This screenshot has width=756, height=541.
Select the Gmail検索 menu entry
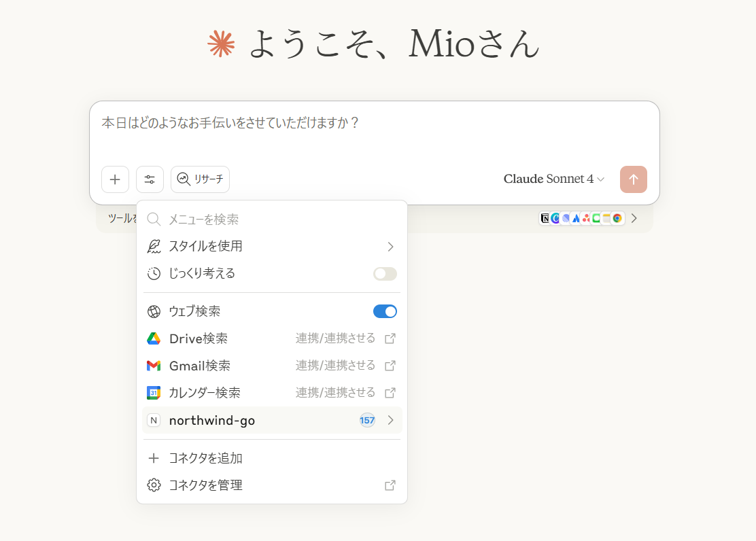(x=272, y=366)
